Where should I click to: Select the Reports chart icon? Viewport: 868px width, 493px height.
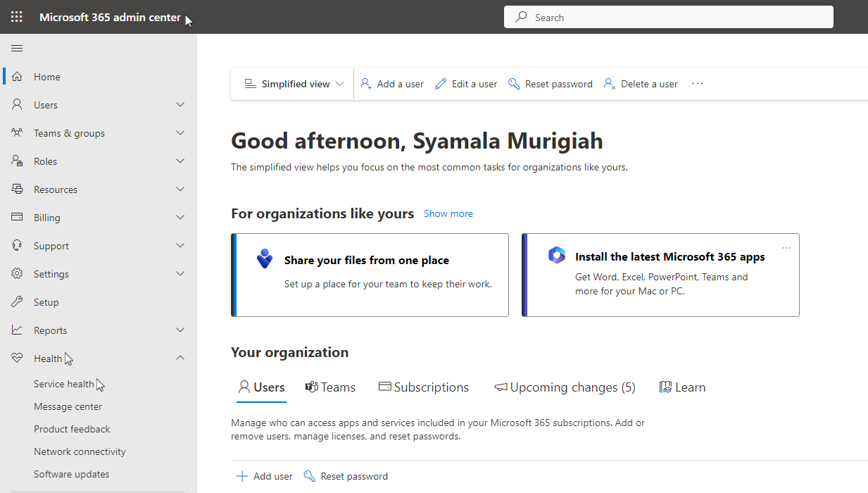pyautogui.click(x=17, y=330)
